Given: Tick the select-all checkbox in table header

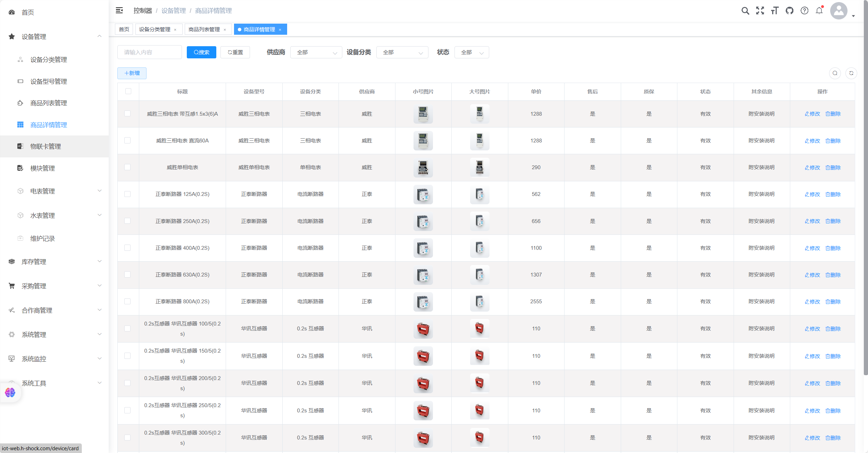Looking at the screenshot, I should pyautogui.click(x=128, y=91).
